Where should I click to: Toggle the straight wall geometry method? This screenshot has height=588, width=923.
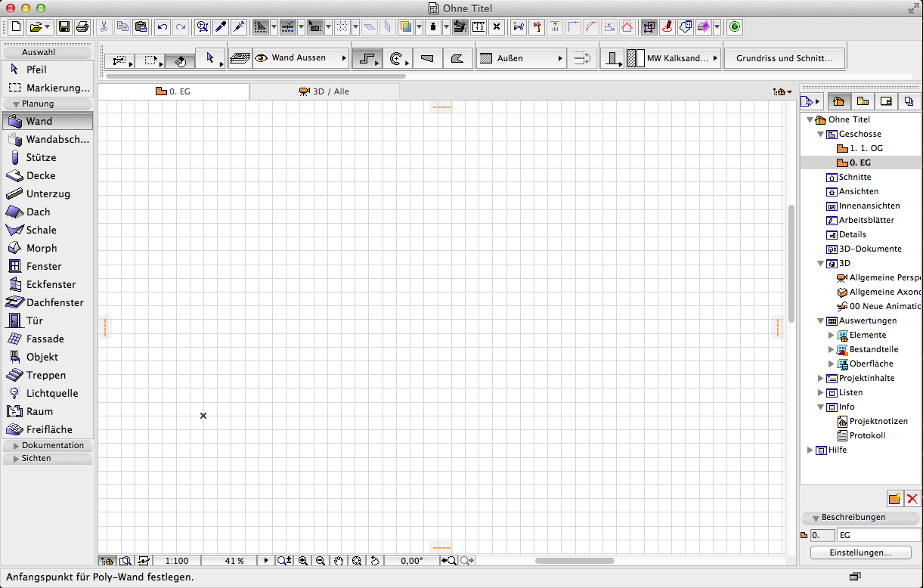click(x=367, y=57)
